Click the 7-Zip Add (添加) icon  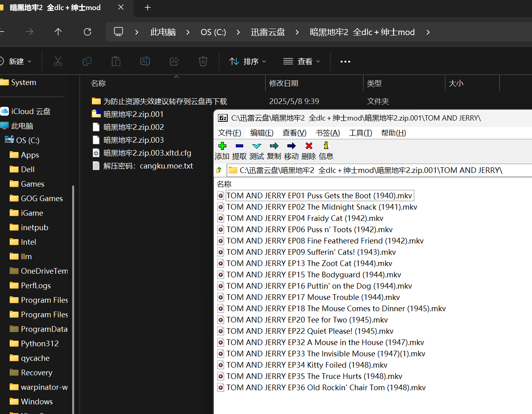pos(222,146)
